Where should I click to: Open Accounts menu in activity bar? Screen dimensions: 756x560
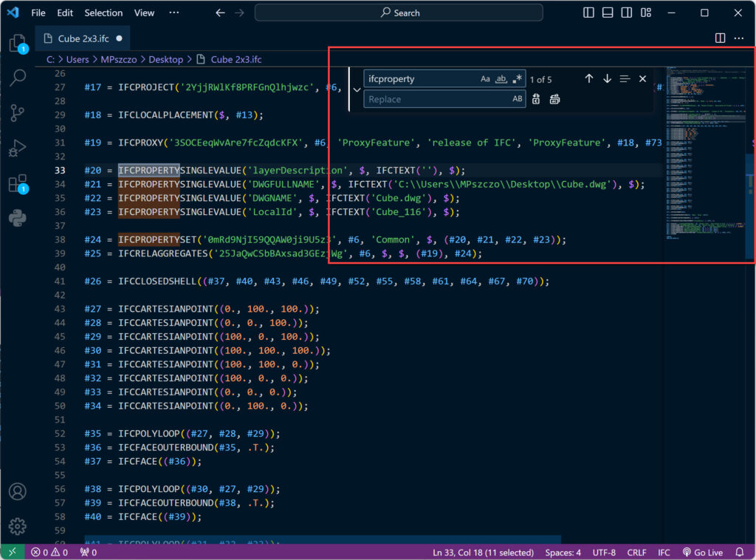[x=18, y=491]
